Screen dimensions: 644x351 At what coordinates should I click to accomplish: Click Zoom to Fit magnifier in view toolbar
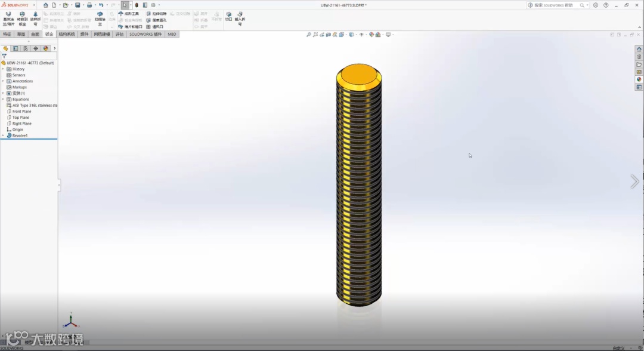click(309, 35)
